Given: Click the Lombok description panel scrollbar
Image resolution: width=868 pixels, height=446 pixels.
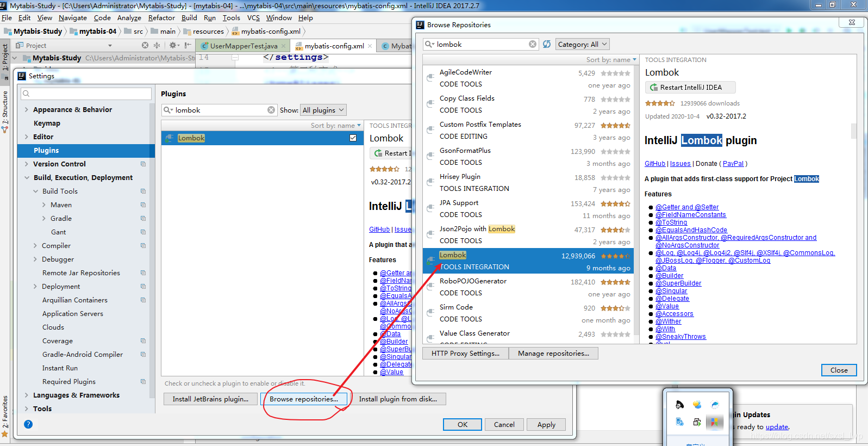Looking at the screenshot, I should click(x=853, y=131).
